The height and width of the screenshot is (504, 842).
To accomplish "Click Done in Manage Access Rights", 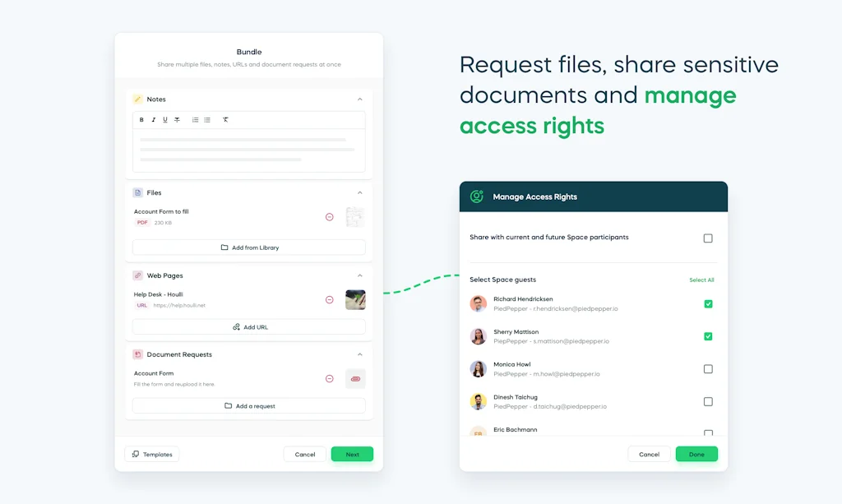I will pyautogui.click(x=696, y=454).
